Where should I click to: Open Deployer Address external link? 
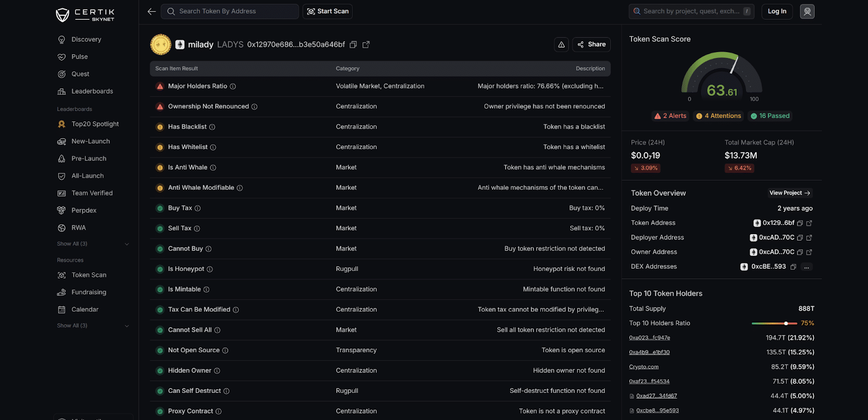(x=809, y=238)
